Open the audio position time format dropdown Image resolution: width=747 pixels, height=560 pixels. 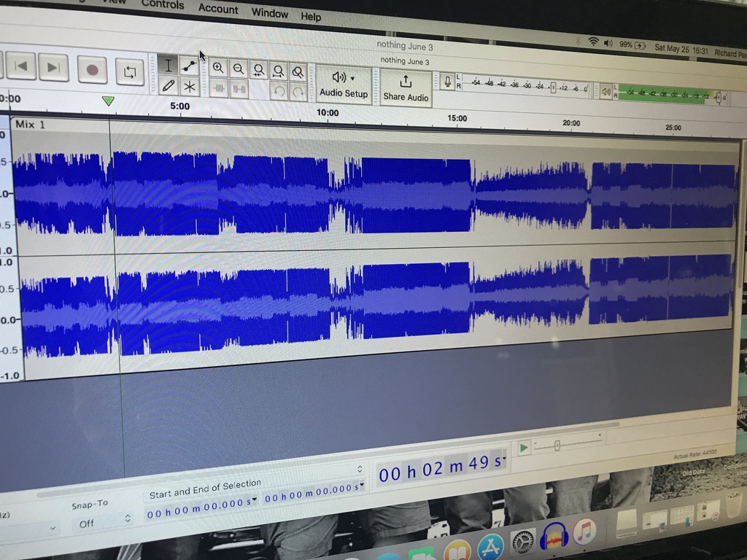[x=505, y=459]
